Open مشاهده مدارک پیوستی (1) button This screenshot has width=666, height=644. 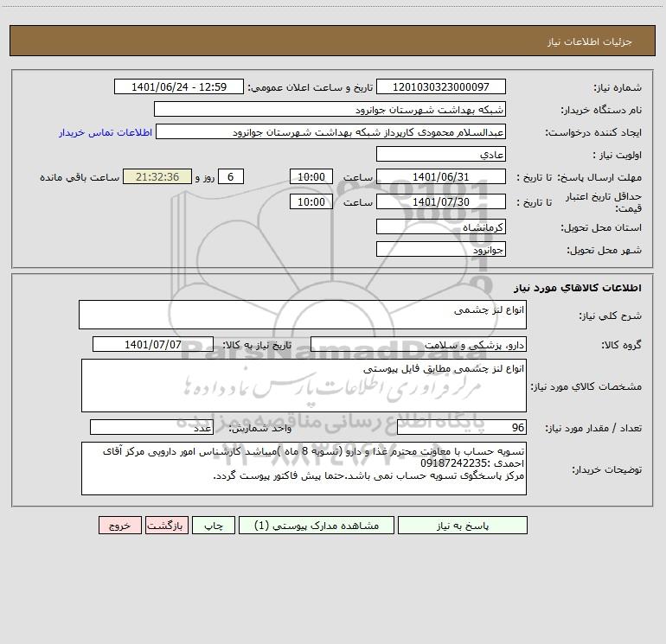point(317,525)
